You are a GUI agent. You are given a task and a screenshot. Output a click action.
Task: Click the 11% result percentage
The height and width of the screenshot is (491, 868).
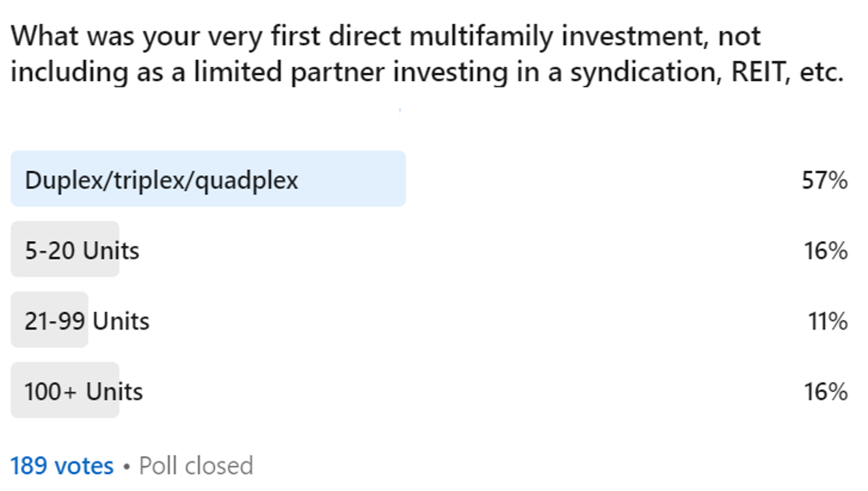827,321
